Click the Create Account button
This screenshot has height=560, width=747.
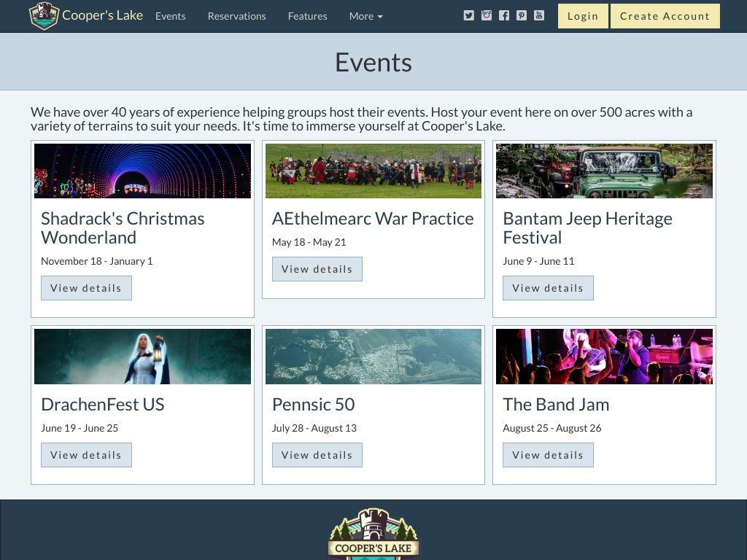pyautogui.click(x=665, y=16)
